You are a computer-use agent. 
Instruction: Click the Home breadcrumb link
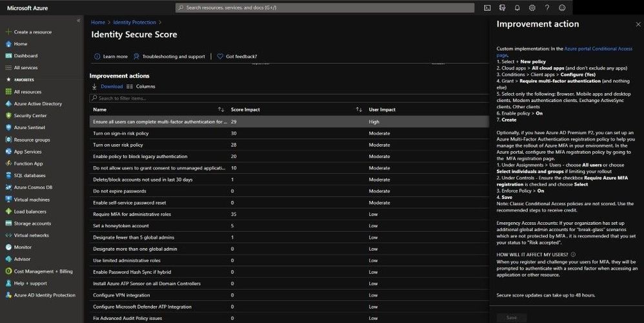[97, 22]
